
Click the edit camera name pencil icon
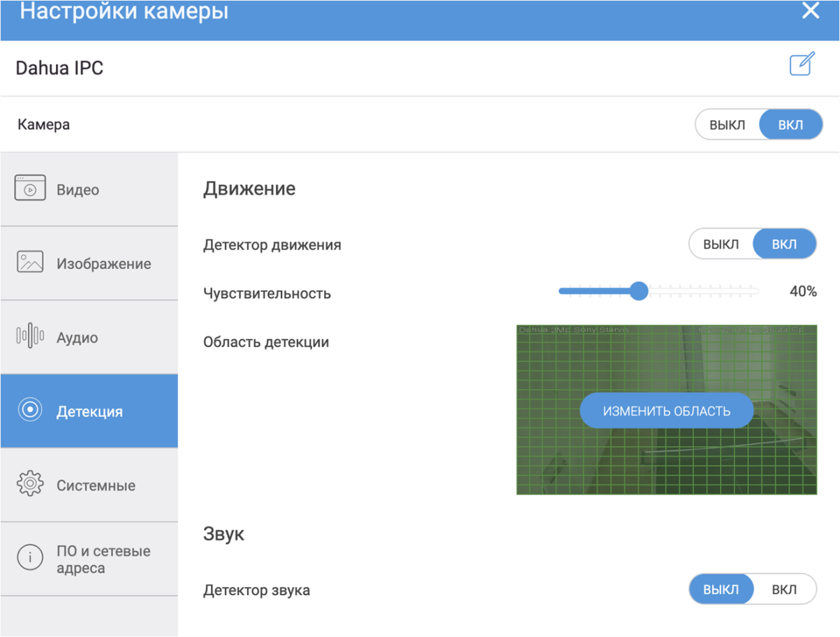(x=802, y=64)
